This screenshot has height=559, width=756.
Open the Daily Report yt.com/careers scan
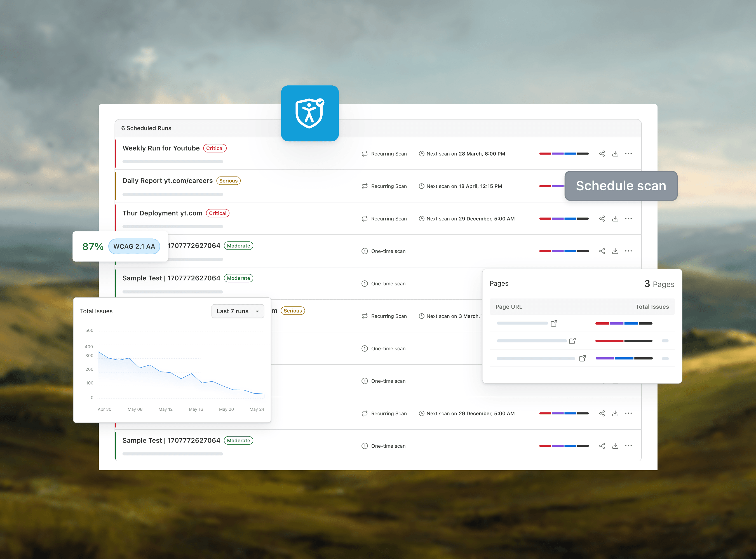(x=168, y=181)
